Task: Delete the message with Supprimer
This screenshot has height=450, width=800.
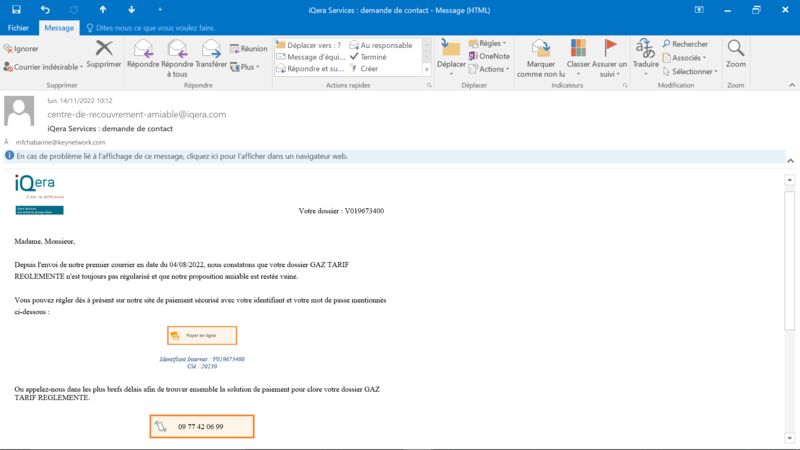Action: [x=104, y=55]
